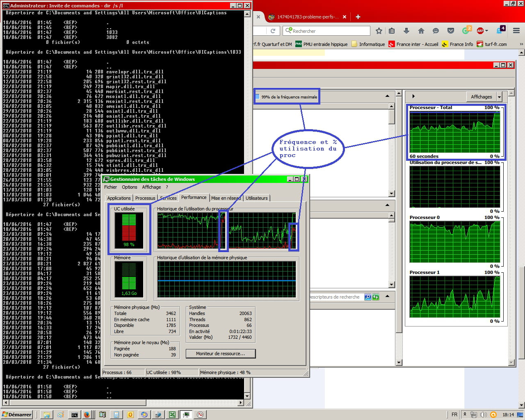Open the orange antivirus tray icon
The image size is (525, 420).
pos(493,415)
